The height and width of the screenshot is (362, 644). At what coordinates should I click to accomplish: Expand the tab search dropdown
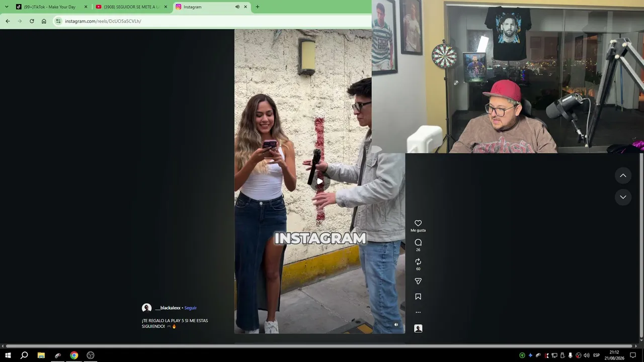(7, 7)
